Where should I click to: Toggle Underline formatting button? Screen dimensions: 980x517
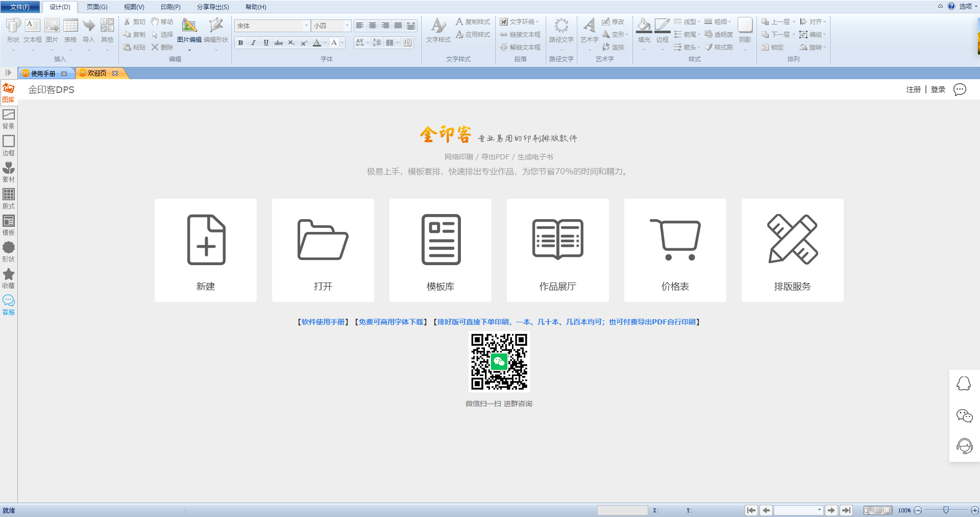(x=266, y=42)
